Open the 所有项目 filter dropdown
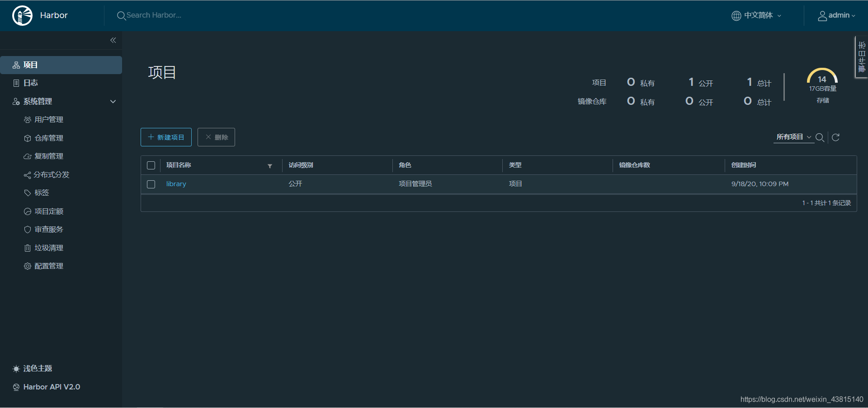Image resolution: width=868 pixels, height=408 pixels. 794,137
